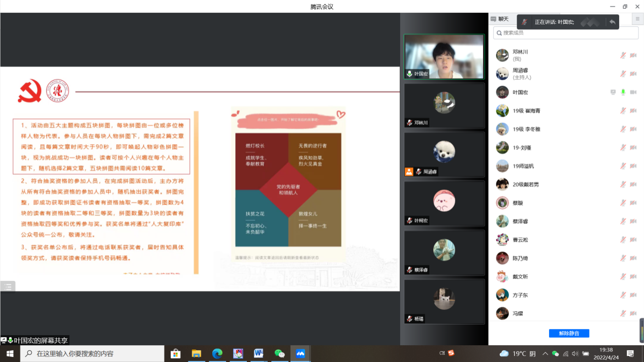The image size is (644, 362).
Task: Click 叶国宏's screen sharing icon in the list
Action: tap(613, 92)
